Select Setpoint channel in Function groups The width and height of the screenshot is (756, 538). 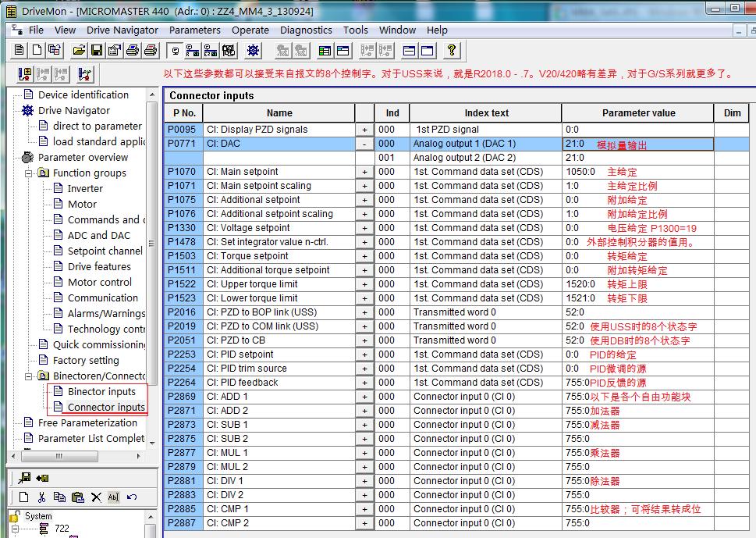(x=105, y=251)
